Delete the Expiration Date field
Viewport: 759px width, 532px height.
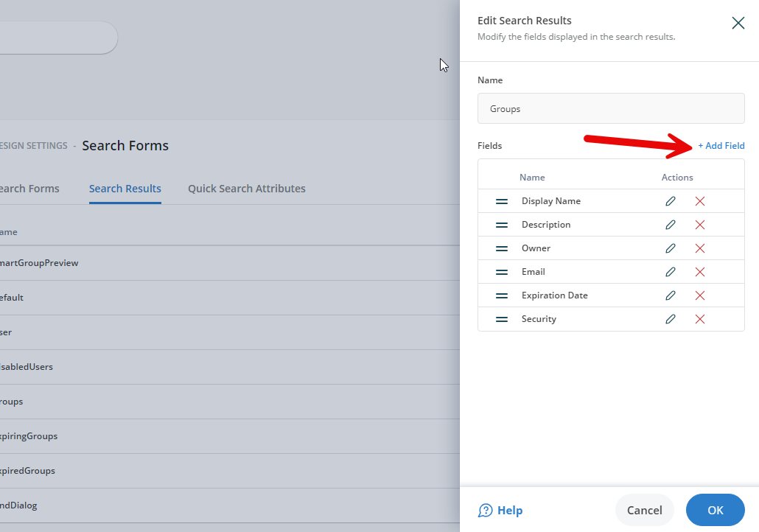[699, 295]
